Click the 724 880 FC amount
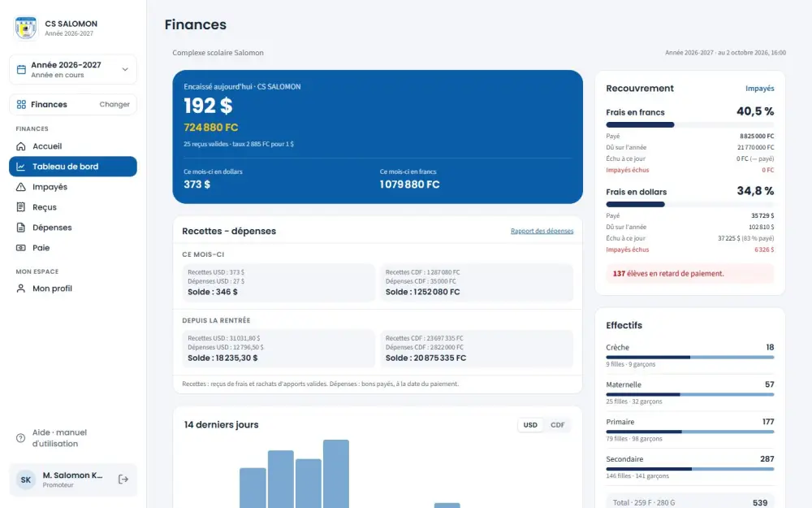812x508 pixels. coord(211,128)
